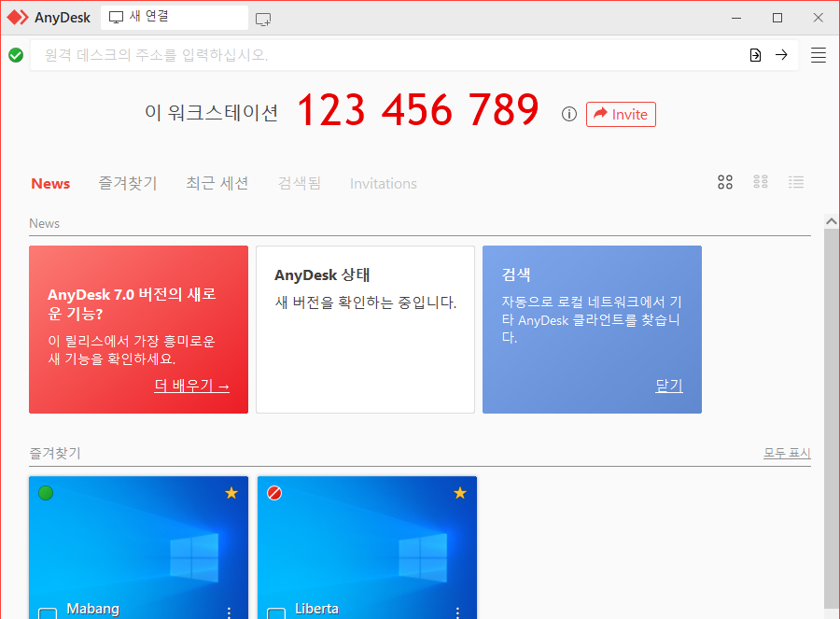Image resolution: width=840 pixels, height=619 pixels.
Task: Click the AnyDesk 상태 card
Action: pyautogui.click(x=365, y=329)
